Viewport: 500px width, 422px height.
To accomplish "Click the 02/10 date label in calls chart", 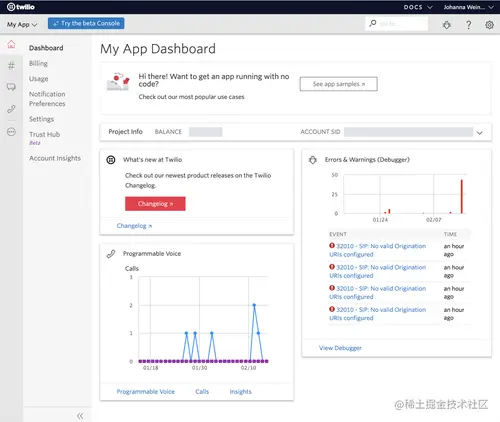I will tap(248, 368).
